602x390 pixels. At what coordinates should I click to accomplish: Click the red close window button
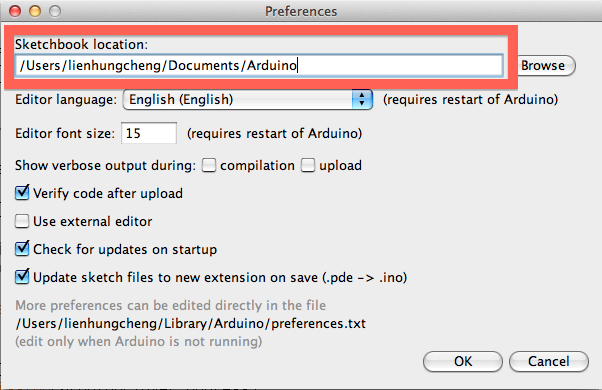[x=15, y=11]
